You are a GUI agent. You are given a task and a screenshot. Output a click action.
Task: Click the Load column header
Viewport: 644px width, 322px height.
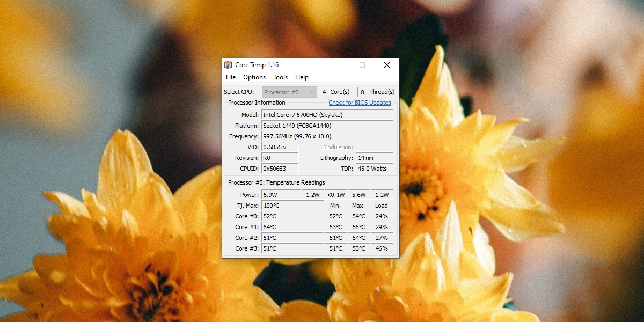click(x=382, y=206)
